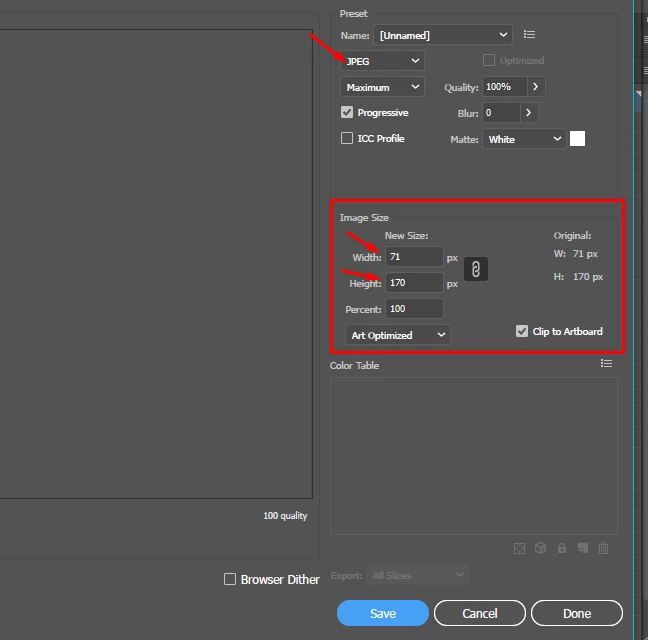The image size is (648, 640).
Task: Click the web-safe palette cube icon
Action: (540, 548)
